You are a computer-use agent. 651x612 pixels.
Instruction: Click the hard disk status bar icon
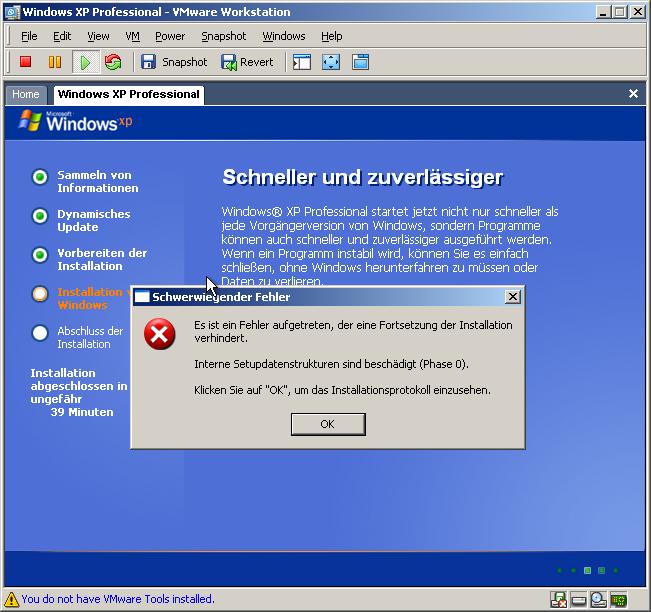coord(578,600)
